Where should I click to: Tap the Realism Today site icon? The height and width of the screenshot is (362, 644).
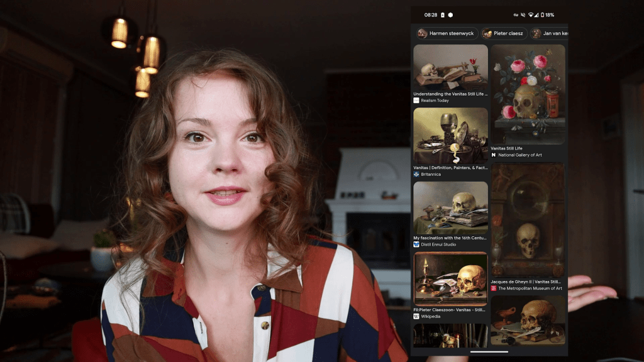click(x=416, y=101)
